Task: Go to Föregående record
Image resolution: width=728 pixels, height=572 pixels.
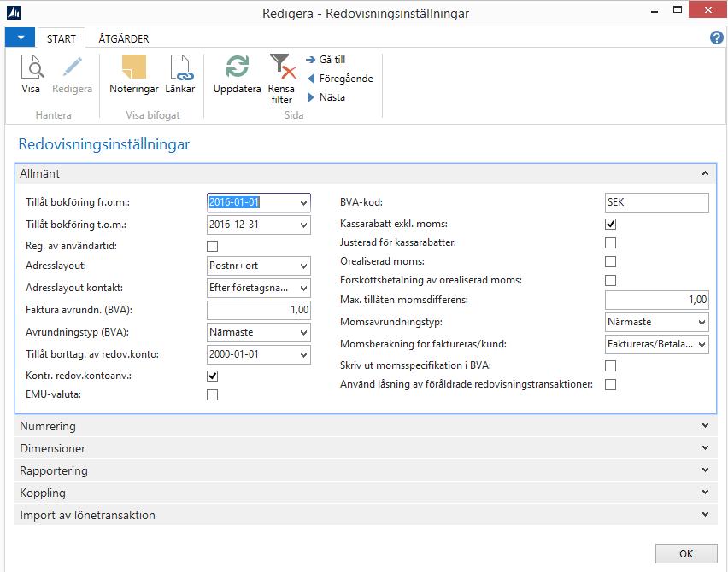Action: (x=340, y=79)
